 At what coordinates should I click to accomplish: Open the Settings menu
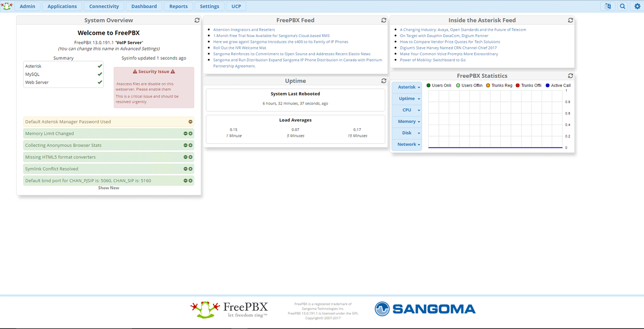pos(209,6)
